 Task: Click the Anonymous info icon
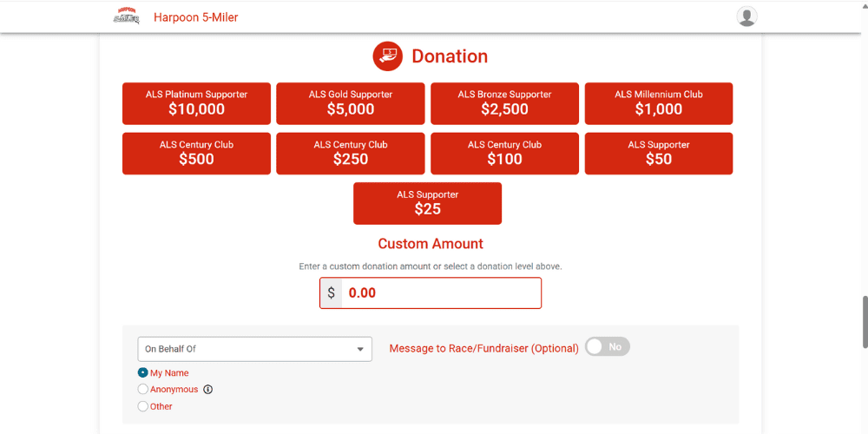208,390
